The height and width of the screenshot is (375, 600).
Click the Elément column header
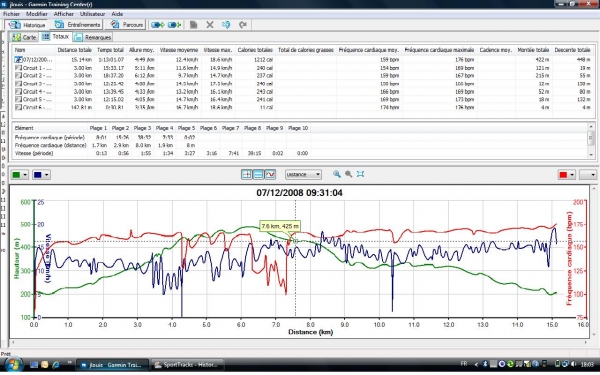(x=51, y=128)
